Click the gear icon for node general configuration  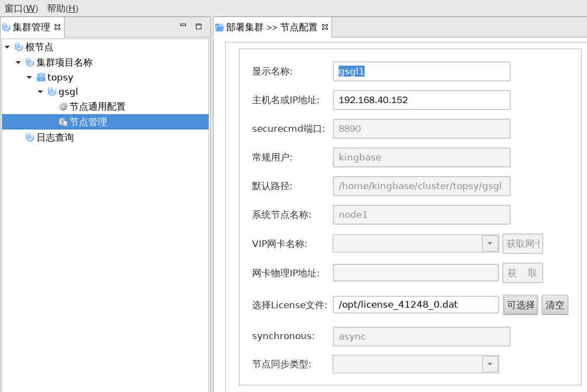[x=63, y=107]
